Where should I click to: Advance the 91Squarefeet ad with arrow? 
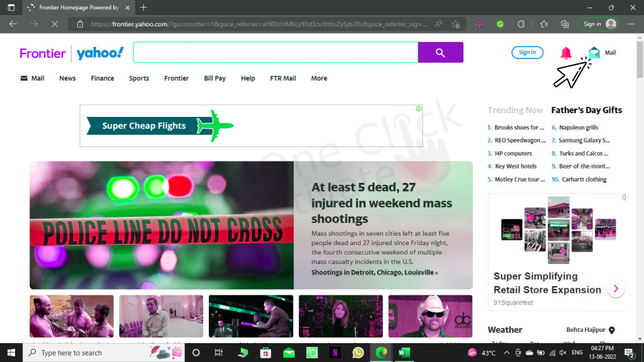tap(616, 288)
